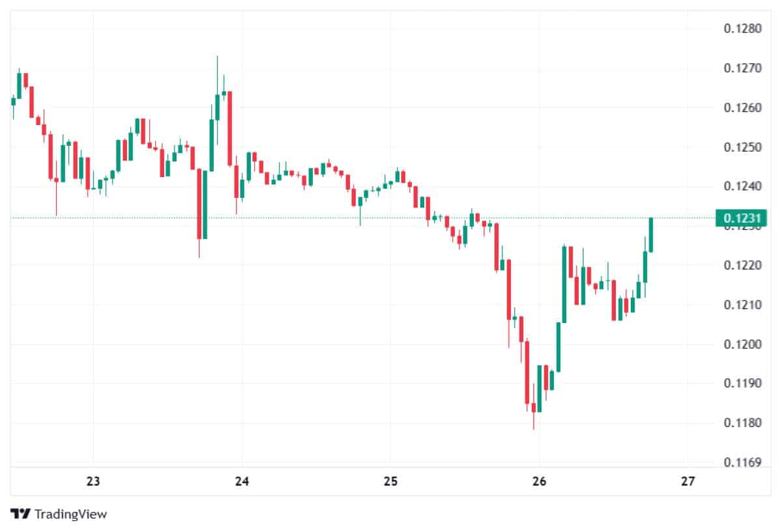Click the 0.1180 price scale label

point(742,424)
